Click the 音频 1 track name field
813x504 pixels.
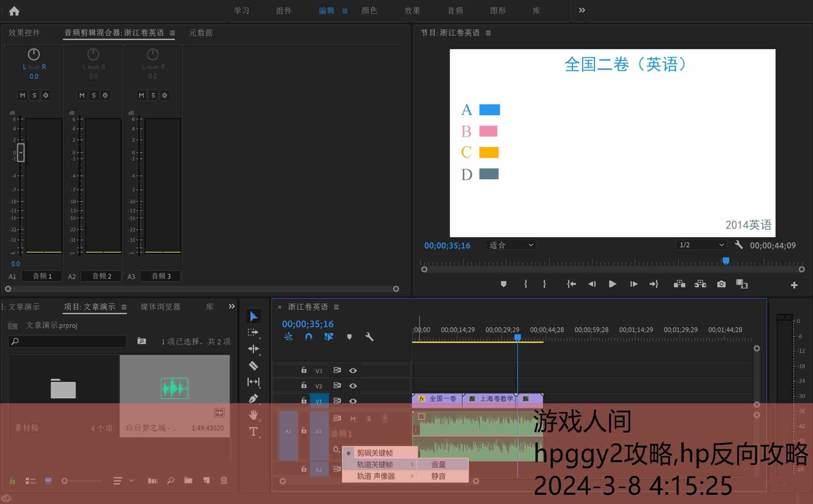point(42,276)
